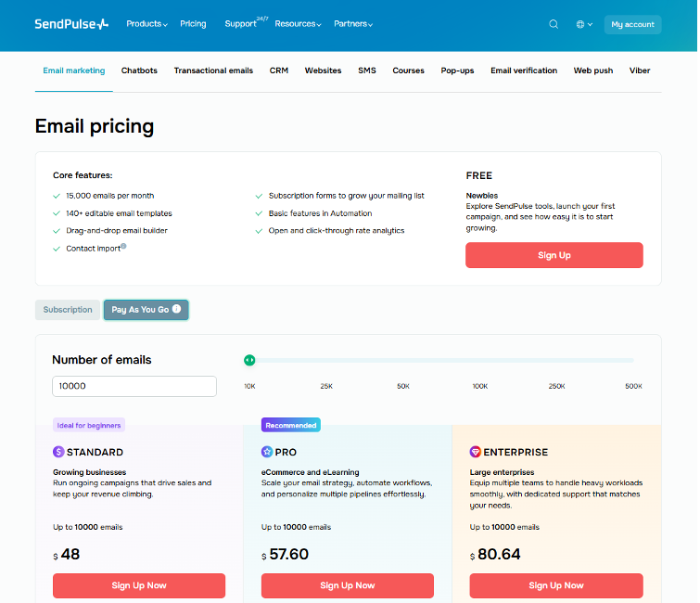
Task: Sign Up Now for PRO plan
Action: pos(348,585)
